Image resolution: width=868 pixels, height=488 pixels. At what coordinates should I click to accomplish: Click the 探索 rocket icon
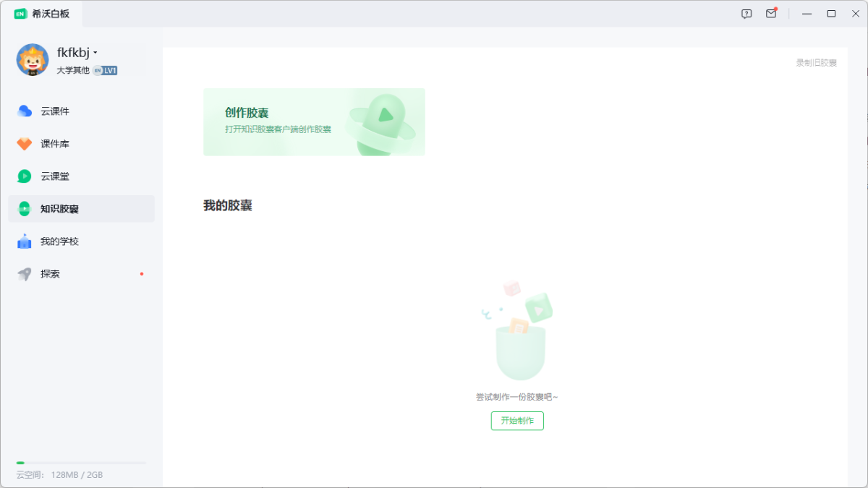click(25, 274)
